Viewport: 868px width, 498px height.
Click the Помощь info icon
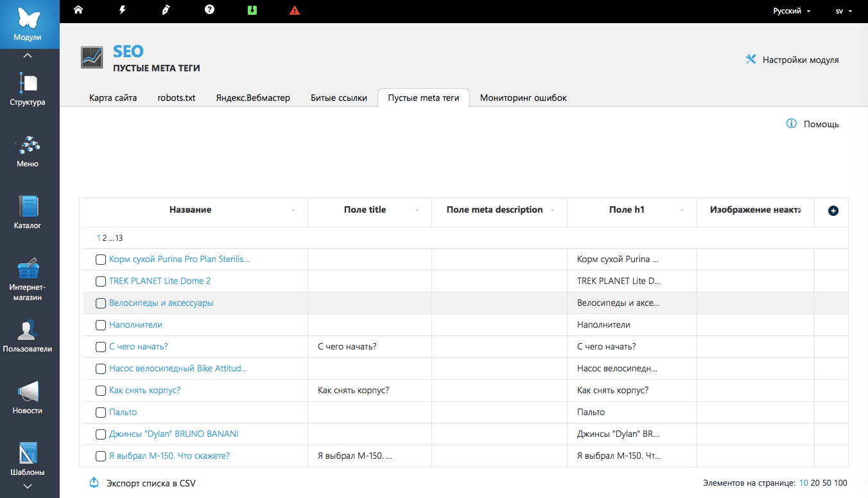792,123
